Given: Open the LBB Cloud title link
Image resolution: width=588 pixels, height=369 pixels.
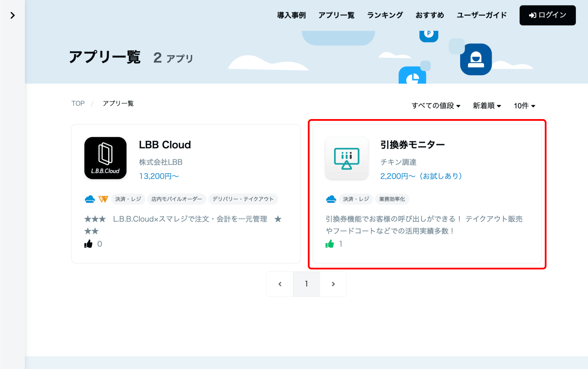Looking at the screenshot, I should tap(165, 145).
